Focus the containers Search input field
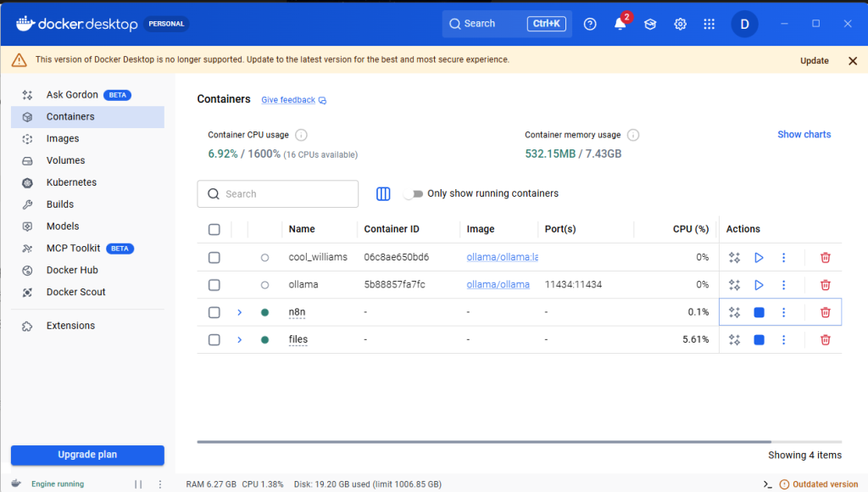The width and height of the screenshot is (868, 492). [x=278, y=194]
